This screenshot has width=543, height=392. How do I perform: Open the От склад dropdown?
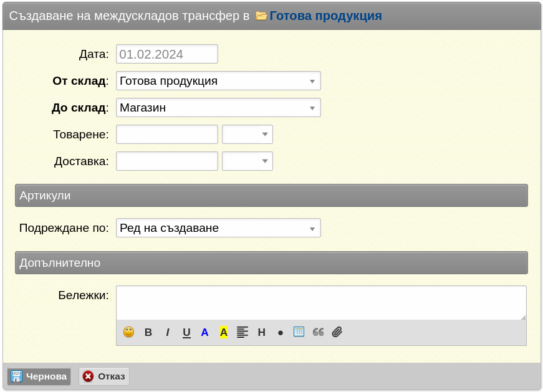coord(218,80)
